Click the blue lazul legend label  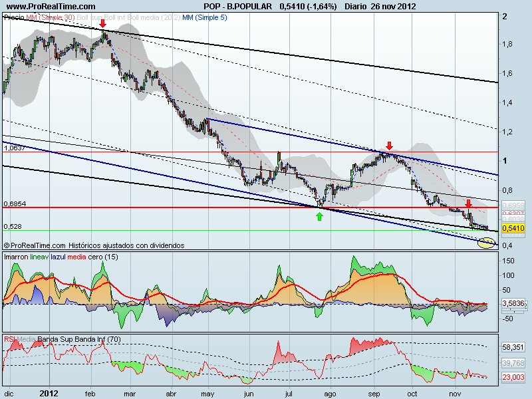pyautogui.click(x=59, y=257)
